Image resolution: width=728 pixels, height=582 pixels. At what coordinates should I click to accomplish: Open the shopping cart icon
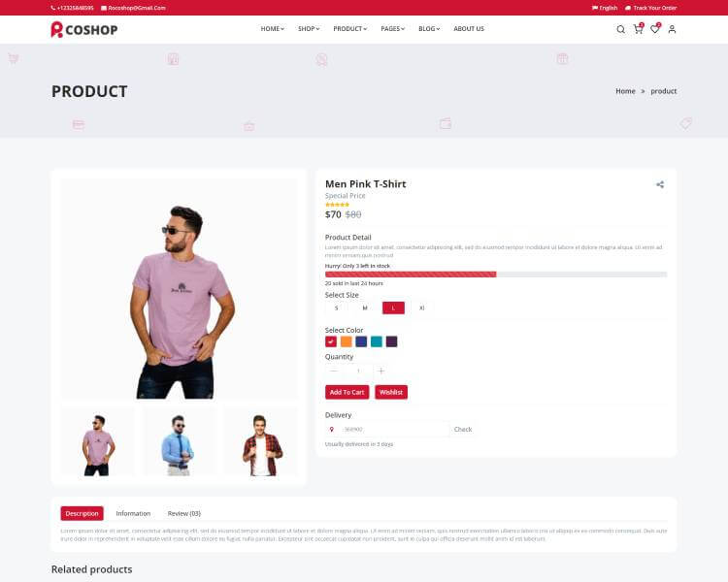click(x=638, y=29)
